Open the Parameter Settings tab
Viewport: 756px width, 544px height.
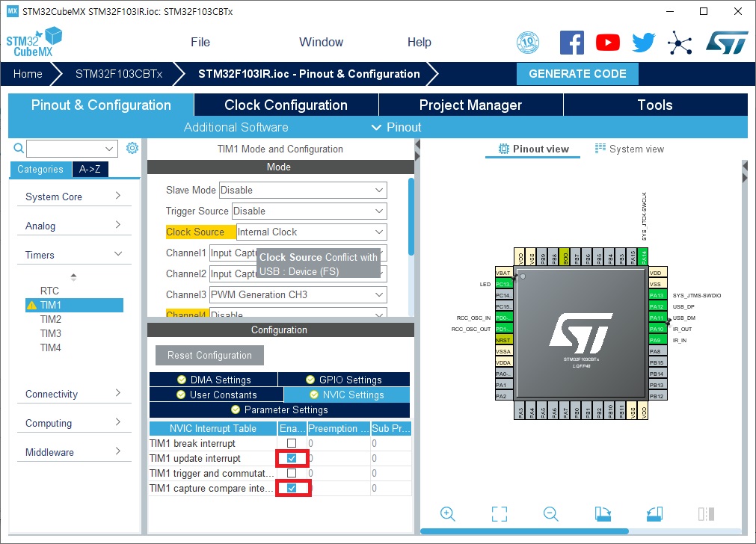click(280, 409)
